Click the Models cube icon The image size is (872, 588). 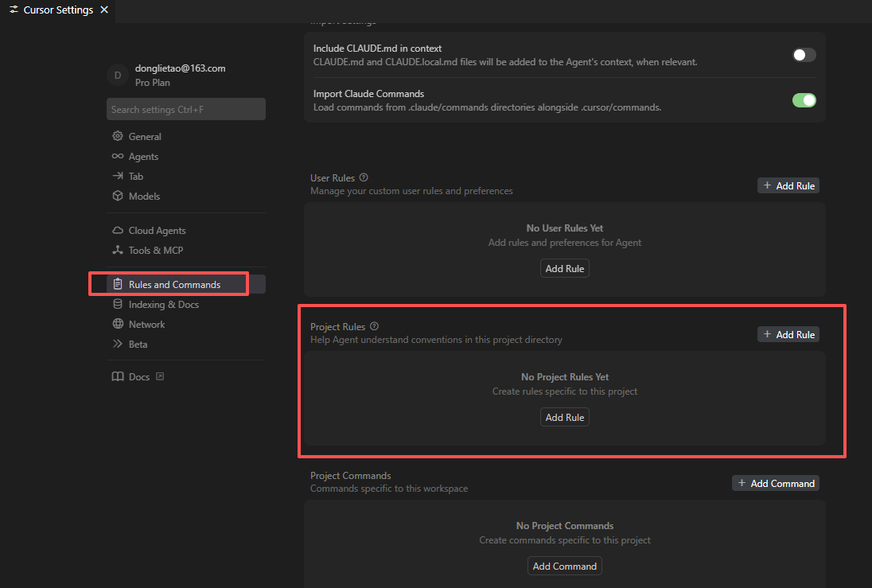(x=118, y=197)
